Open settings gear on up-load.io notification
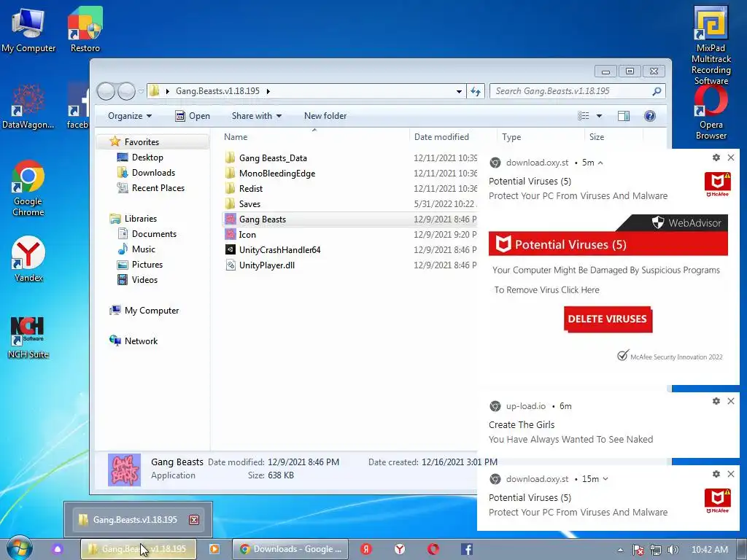 tap(716, 401)
